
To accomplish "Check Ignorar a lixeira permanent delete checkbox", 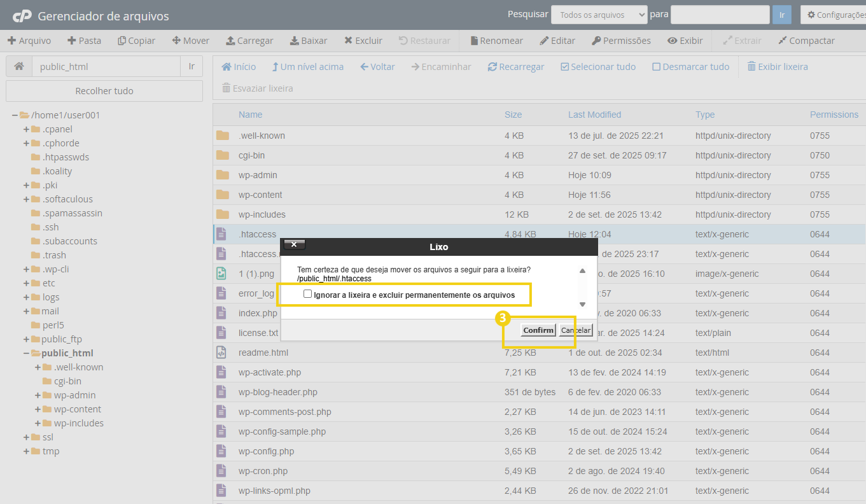I will [308, 294].
